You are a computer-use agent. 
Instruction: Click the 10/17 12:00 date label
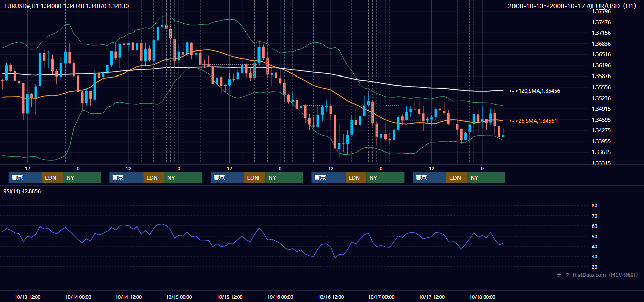432,297
